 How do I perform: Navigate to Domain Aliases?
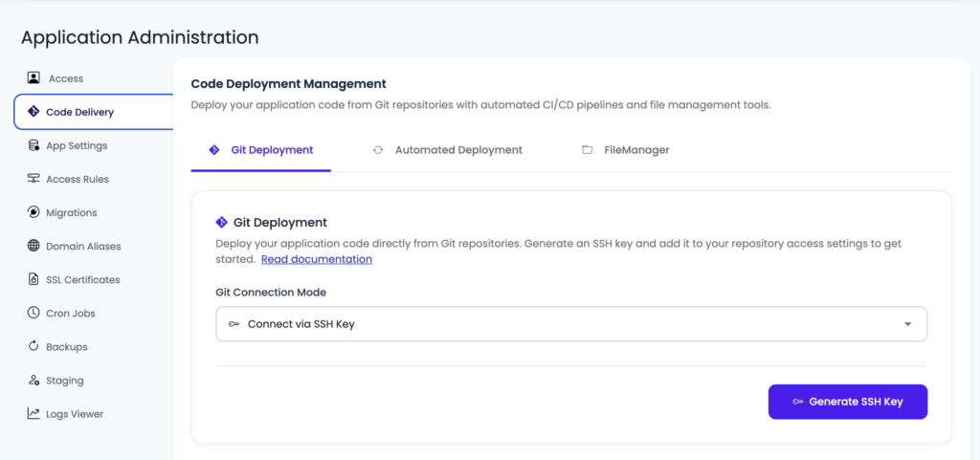pyautogui.click(x=83, y=246)
